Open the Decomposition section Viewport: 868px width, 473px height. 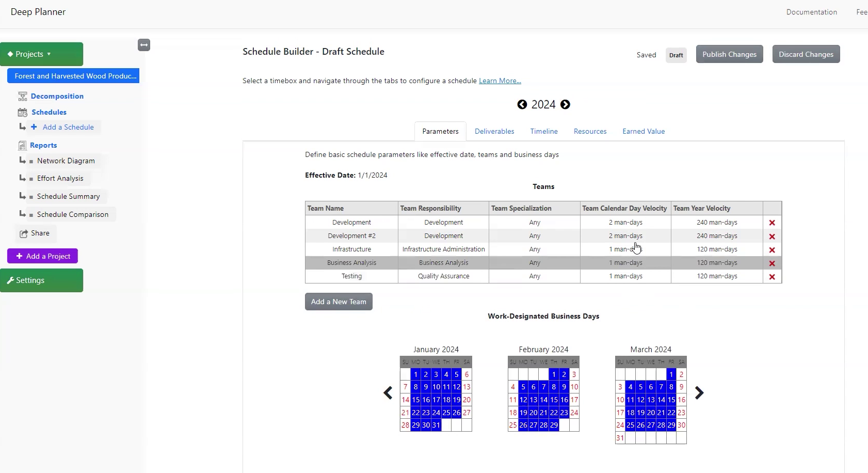coord(57,96)
